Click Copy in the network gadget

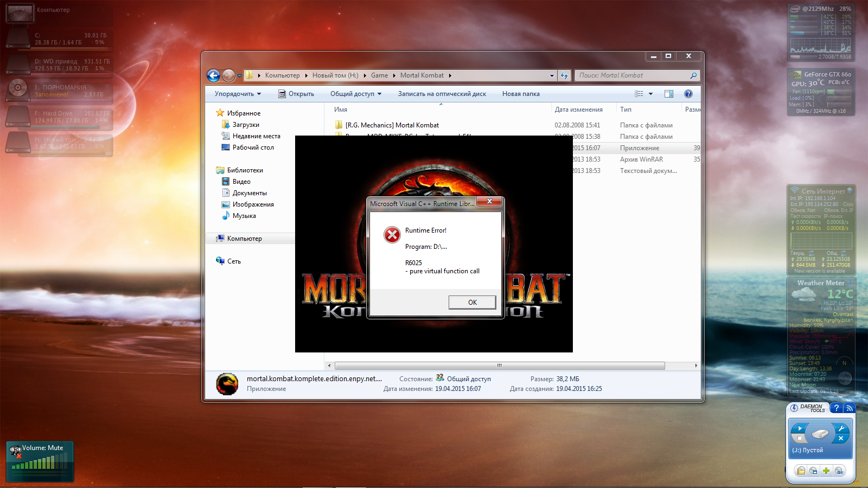pyautogui.click(x=848, y=204)
